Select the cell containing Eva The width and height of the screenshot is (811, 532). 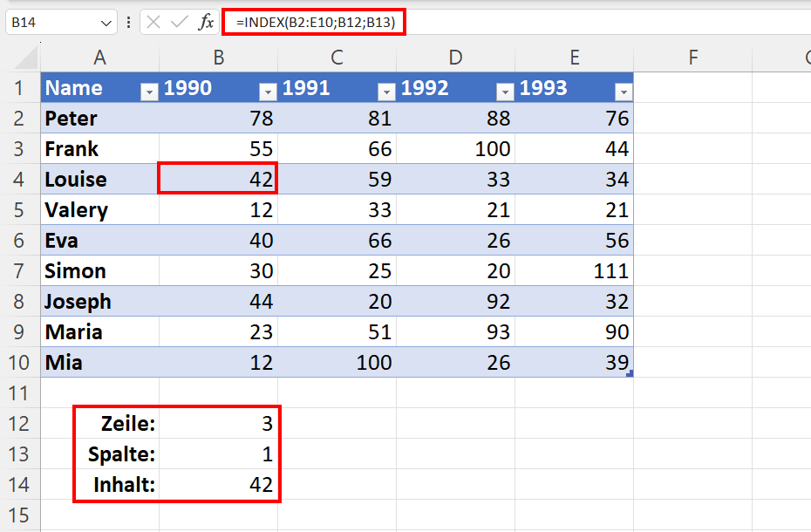pos(99,240)
